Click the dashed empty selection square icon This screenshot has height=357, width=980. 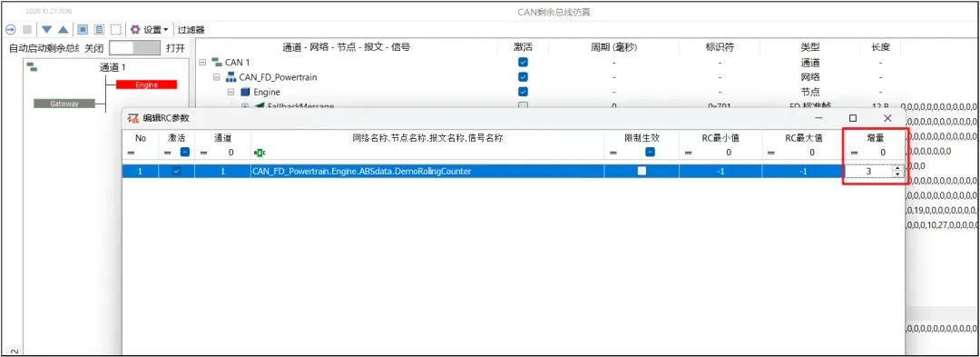(x=115, y=29)
